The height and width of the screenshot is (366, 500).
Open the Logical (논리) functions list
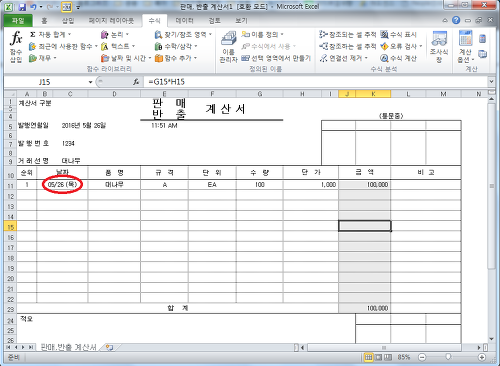[x=115, y=34]
